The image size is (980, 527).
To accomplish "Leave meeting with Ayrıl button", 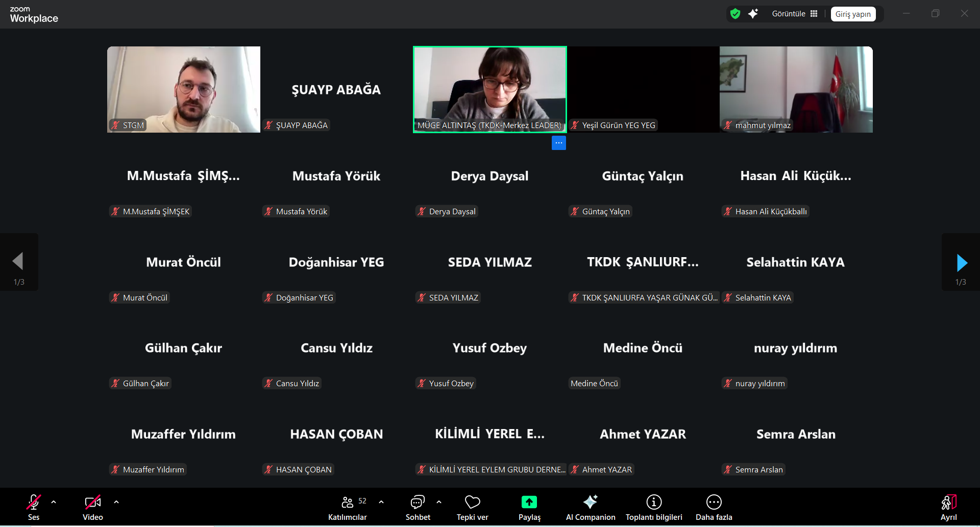I will (x=948, y=508).
